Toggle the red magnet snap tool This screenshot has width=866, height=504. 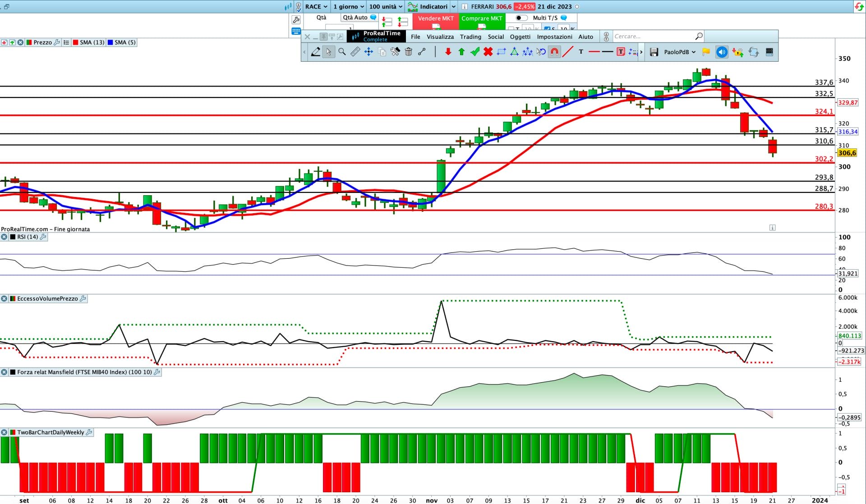[554, 52]
